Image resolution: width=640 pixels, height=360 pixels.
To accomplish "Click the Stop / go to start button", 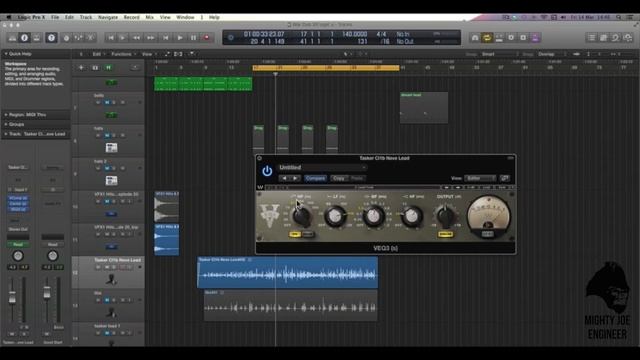I will click(x=165, y=38).
